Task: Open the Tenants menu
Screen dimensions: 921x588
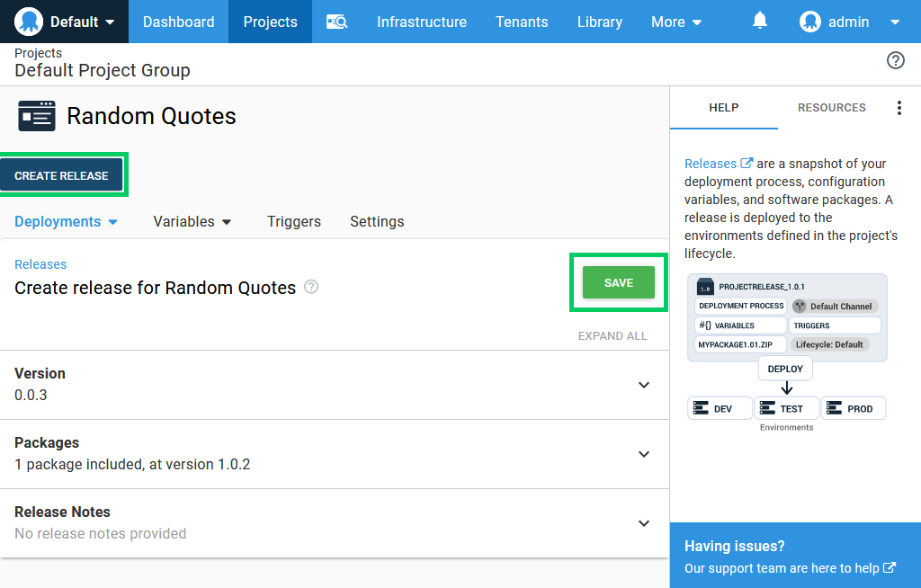Action: pyautogui.click(x=522, y=22)
